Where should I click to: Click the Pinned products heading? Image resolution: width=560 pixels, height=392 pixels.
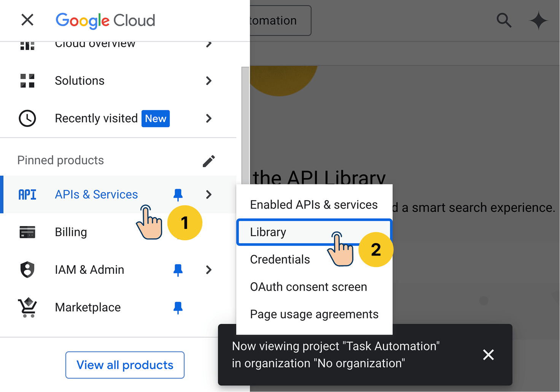click(60, 160)
